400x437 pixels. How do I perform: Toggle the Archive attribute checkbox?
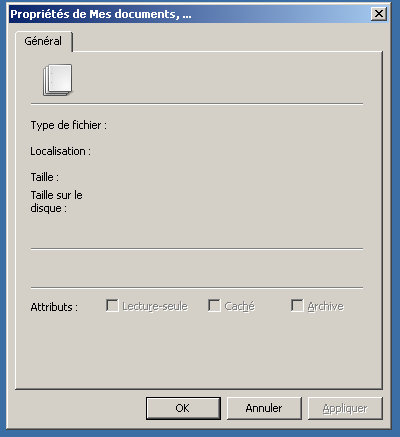(x=297, y=305)
